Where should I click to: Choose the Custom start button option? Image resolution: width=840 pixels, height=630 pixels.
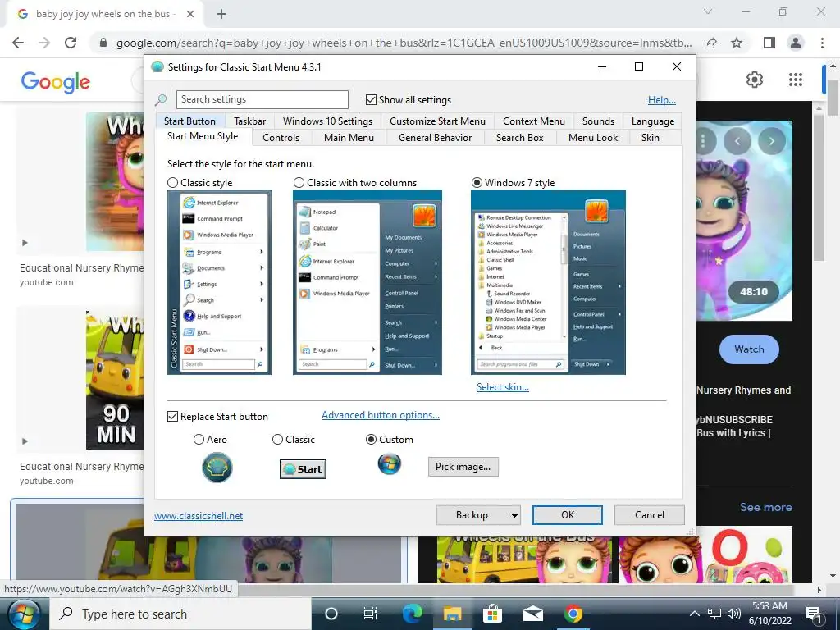tap(371, 440)
